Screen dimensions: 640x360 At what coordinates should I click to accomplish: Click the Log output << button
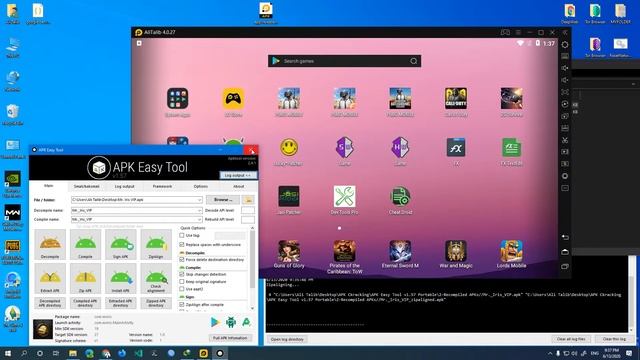coord(238,175)
